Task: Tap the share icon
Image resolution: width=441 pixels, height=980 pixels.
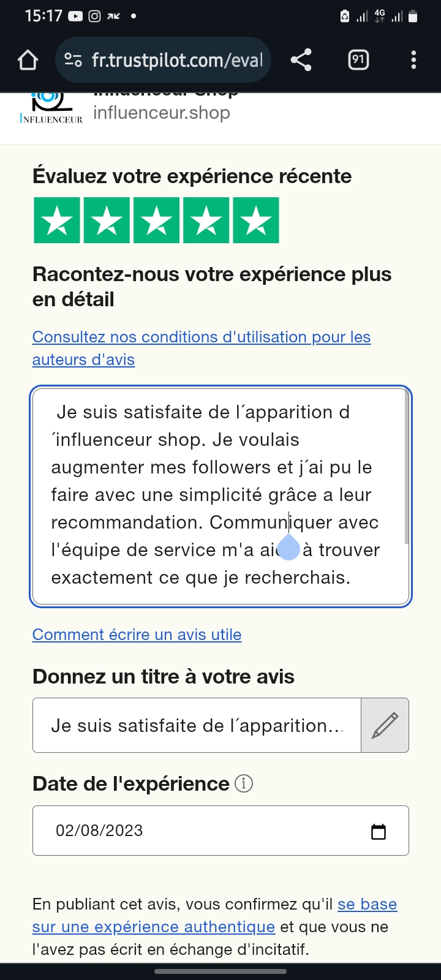Action: 301,60
